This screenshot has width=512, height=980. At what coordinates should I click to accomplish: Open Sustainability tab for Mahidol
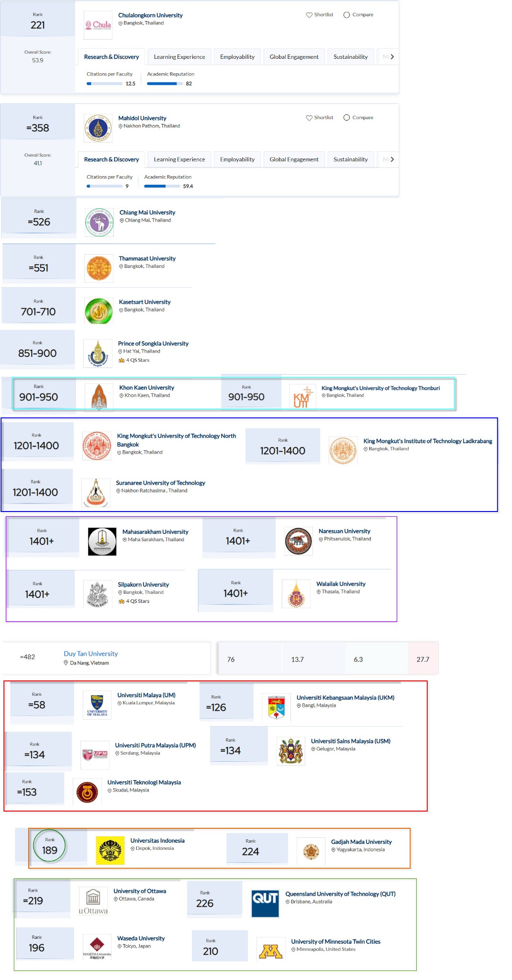click(x=351, y=159)
